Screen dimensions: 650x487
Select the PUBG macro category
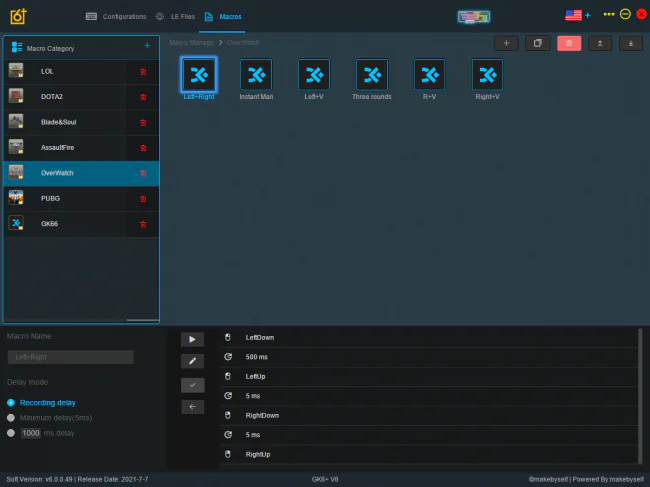[81, 199]
